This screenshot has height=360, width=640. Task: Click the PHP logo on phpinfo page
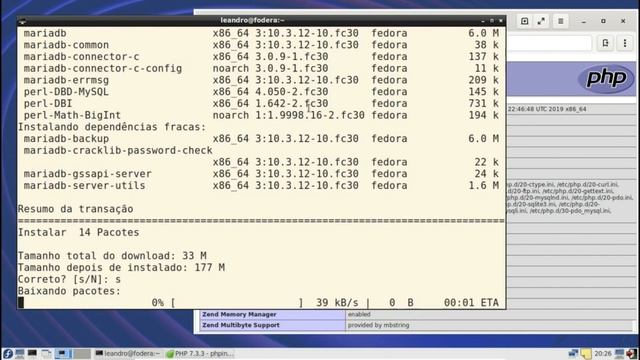pos(606,78)
